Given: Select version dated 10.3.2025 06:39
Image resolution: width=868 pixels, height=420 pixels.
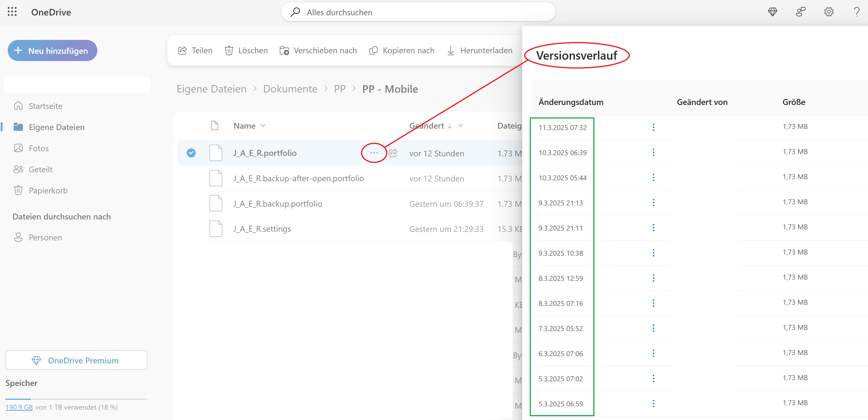Looking at the screenshot, I should coord(562,153).
